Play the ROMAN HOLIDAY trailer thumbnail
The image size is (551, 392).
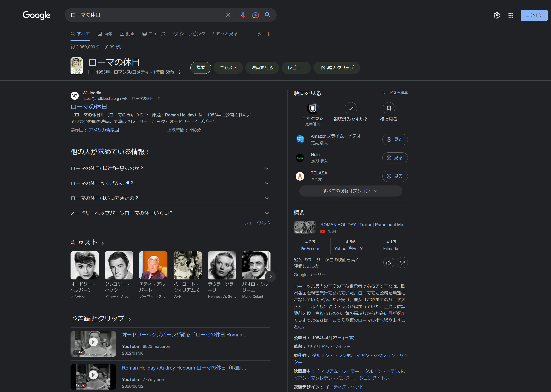point(304,227)
